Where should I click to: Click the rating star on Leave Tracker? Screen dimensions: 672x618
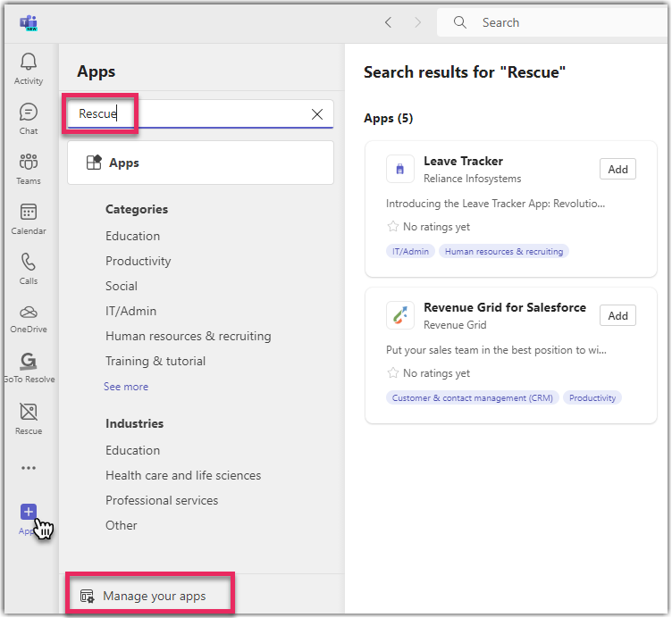pyautogui.click(x=392, y=226)
